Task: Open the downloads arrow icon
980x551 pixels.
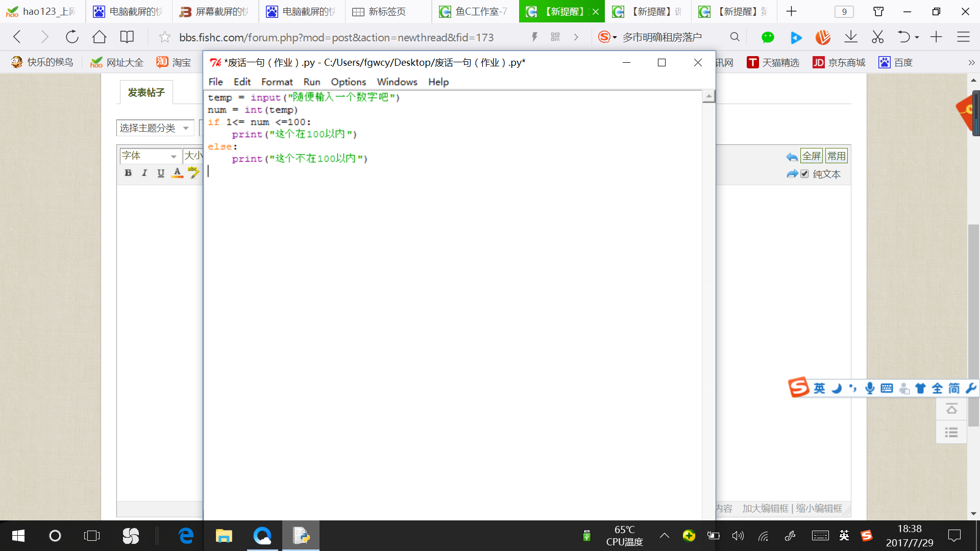Action: click(850, 37)
